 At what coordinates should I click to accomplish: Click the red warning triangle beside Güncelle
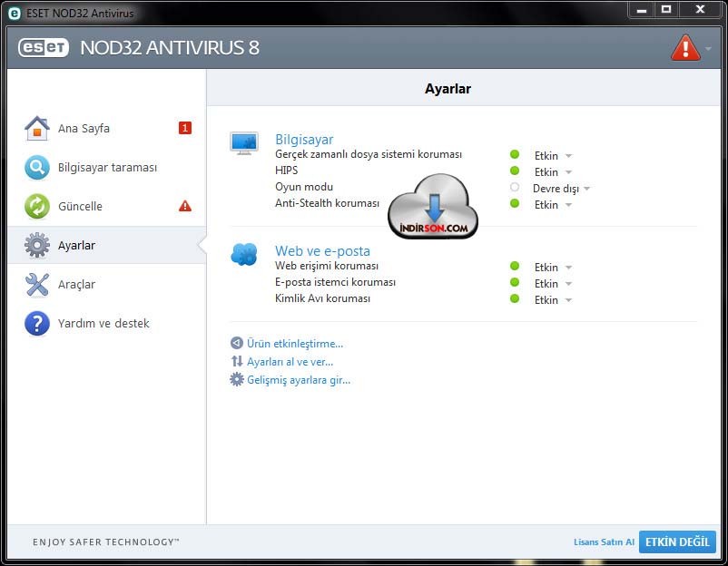[185, 206]
